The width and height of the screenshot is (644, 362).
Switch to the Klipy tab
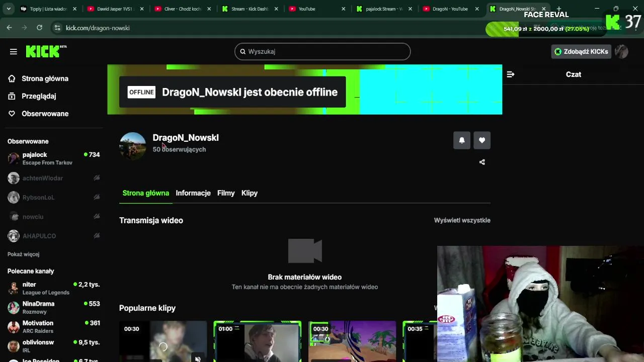(x=250, y=193)
